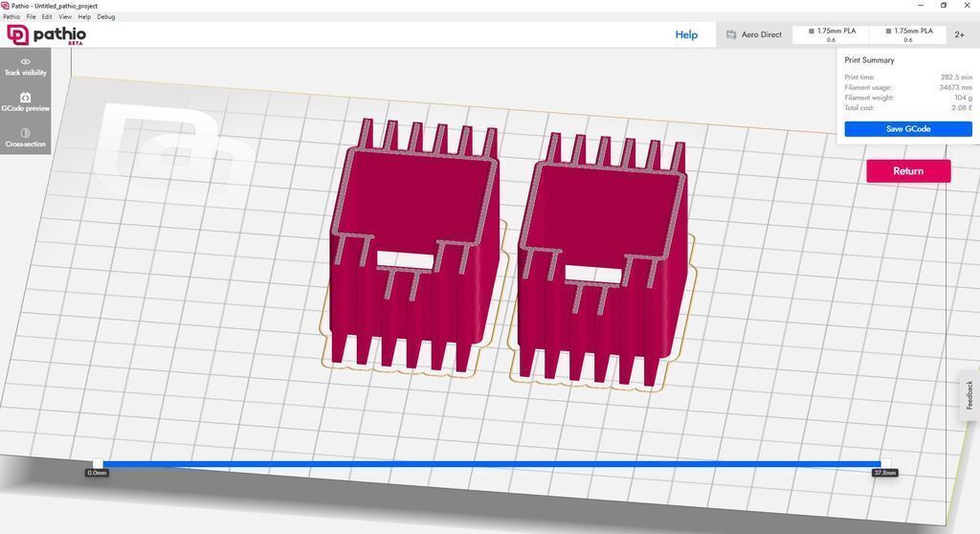Click the Save GCode button

click(908, 129)
